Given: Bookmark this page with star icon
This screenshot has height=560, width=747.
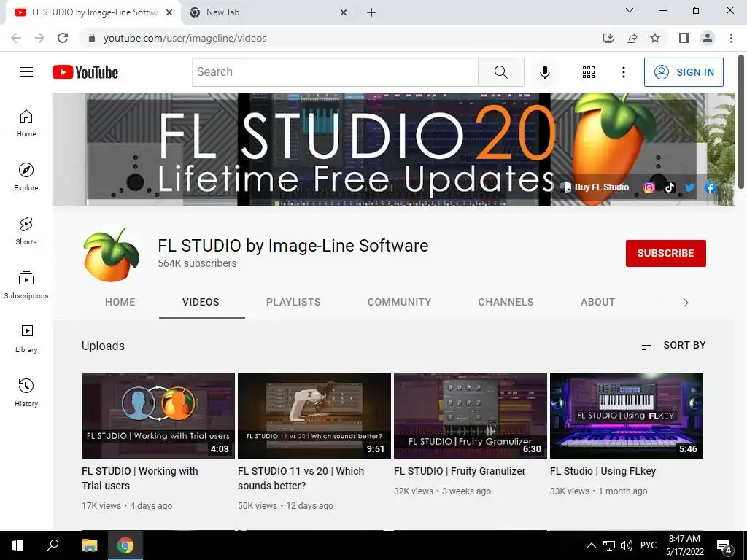Looking at the screenshot, I should (x=655, y=38).
